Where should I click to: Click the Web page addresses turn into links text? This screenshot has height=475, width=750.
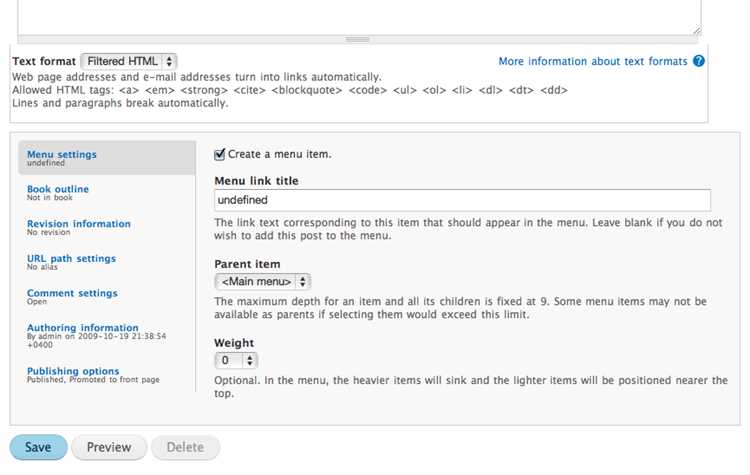click(x=197, y=77)
